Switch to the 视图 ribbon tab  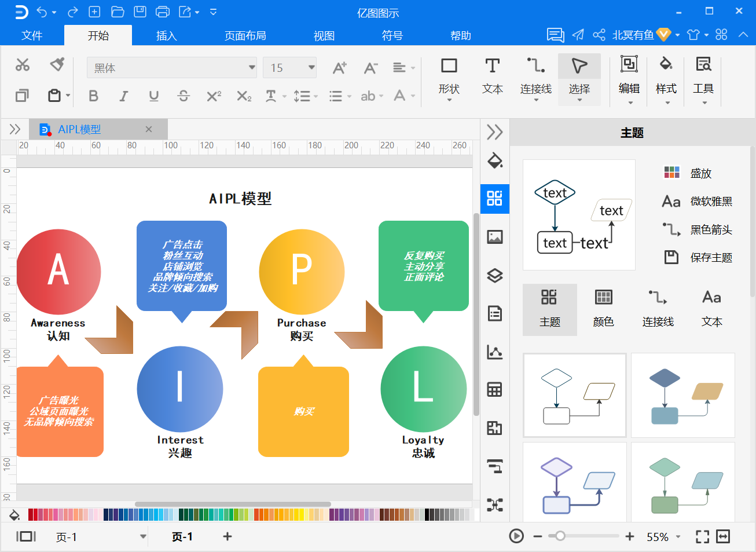(324, 35)
